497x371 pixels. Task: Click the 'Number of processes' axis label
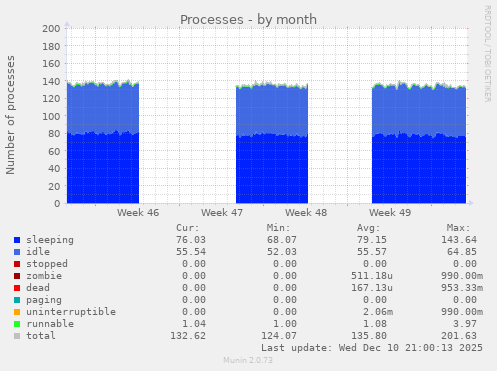coord(10,115)
